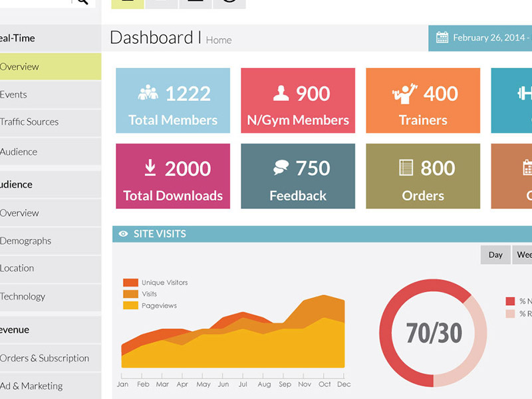Click the Jan label on chart axis
The width and height of the screenshot is (532, 399).
[122, 384]
